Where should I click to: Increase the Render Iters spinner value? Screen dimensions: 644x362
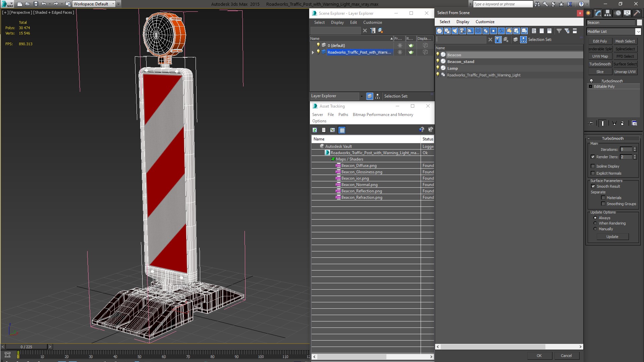click(635, 156)
